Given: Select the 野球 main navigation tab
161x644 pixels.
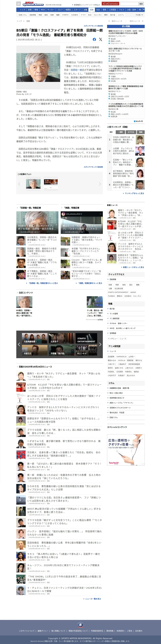Looking at the screenshot, I should pos(36,10).
